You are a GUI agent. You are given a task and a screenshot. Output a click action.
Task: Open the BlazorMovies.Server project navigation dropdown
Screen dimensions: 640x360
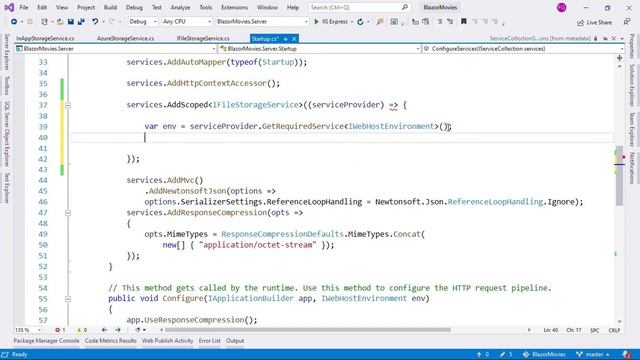click(116, 49)
